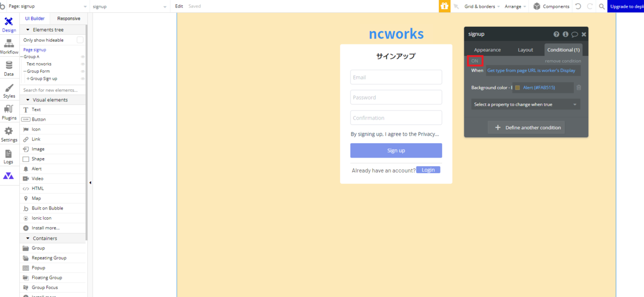Open the Design tab in sidebar
Image resolution: width=644 pixels, height=297 pixels.
pyautogui.click(x=9, y=25)
